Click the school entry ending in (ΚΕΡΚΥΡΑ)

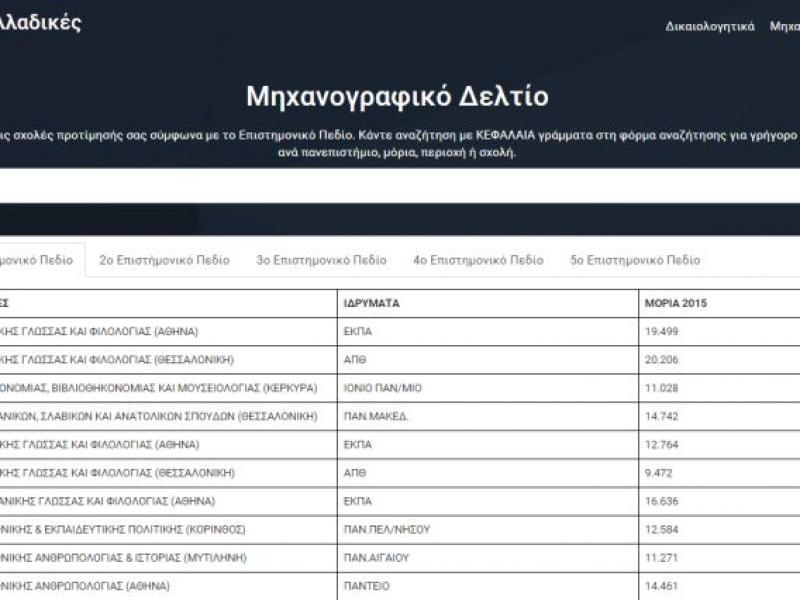coord(140,387)
